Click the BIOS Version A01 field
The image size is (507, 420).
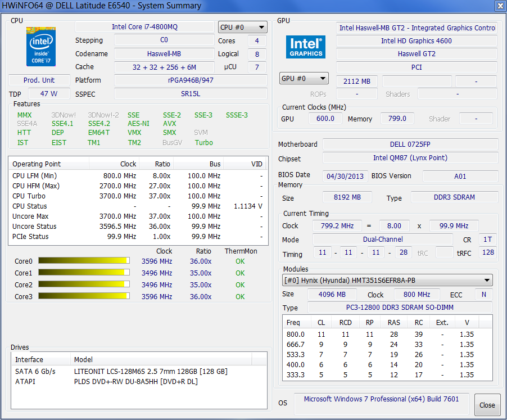coord(460,176)
